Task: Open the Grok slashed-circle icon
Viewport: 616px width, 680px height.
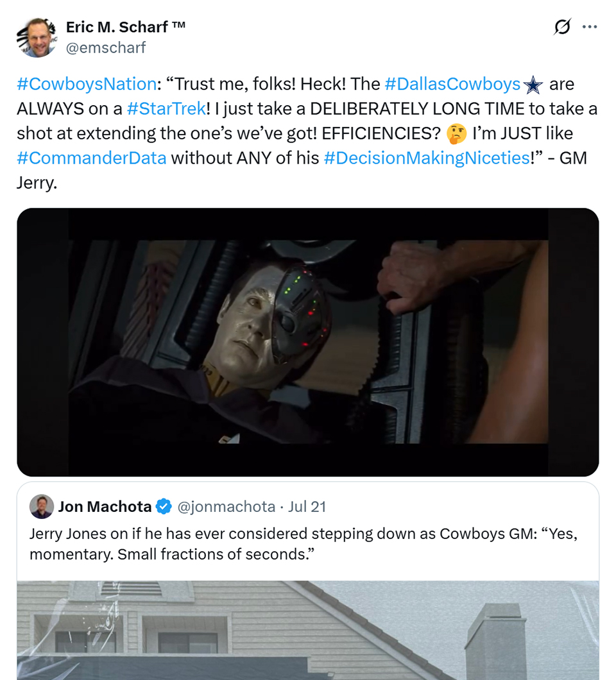Action: [x=562, y=27]
